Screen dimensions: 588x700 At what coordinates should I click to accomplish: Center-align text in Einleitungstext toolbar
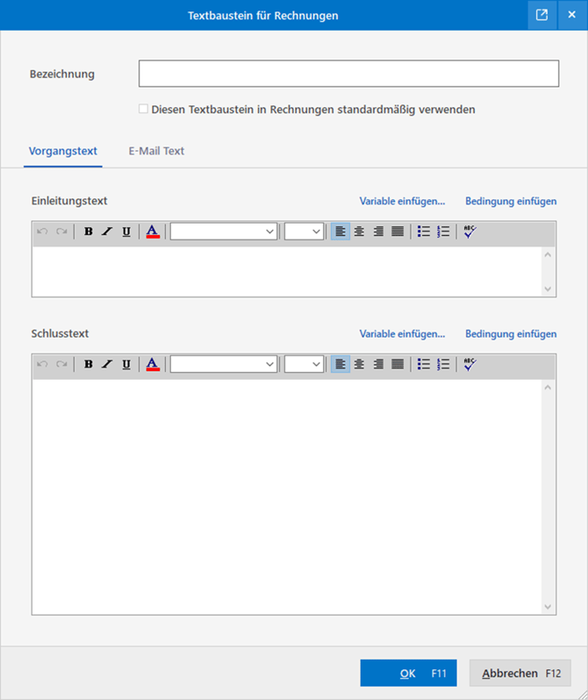tap(359, 232)
